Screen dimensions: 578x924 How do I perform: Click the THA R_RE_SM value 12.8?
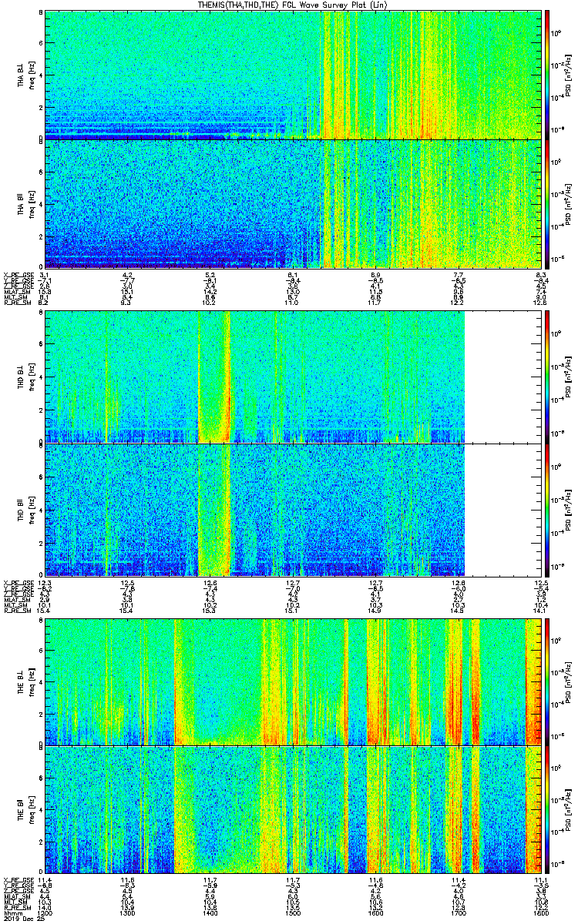[542, 304]
